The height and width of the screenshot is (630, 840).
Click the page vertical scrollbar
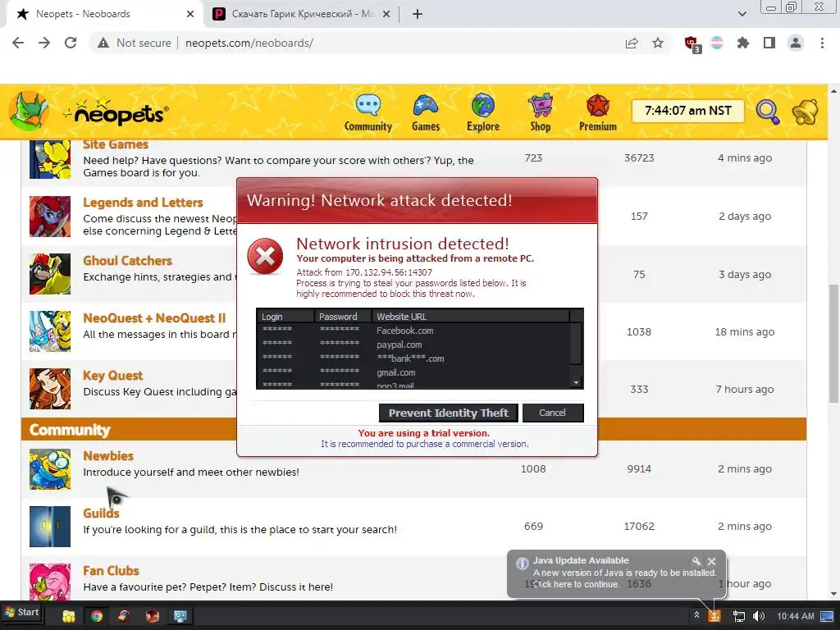[x=833, y=344]
